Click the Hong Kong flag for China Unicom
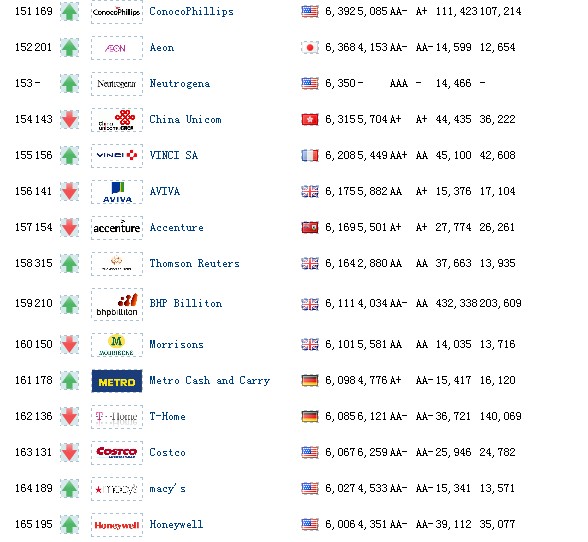 click(310, 120)
